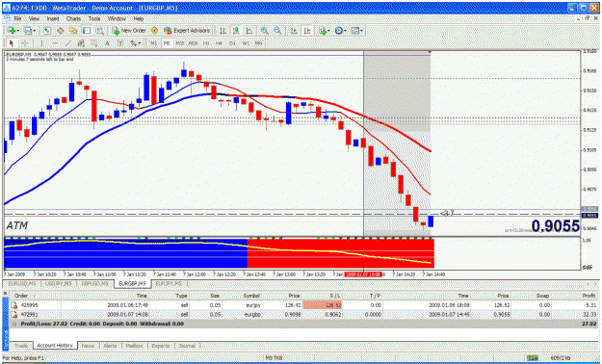Image resolution: width=602 pixels, height=364 pixels.
Task: Switch to the EURJPY,M5 chart tab
Action: pyautogui.click(x=169, y=283)
